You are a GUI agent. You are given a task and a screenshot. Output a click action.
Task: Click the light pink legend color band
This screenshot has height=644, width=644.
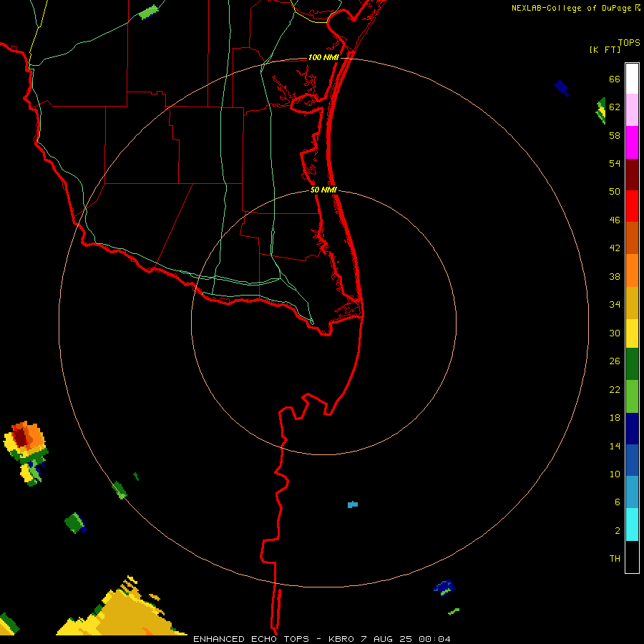pos(632,109)
